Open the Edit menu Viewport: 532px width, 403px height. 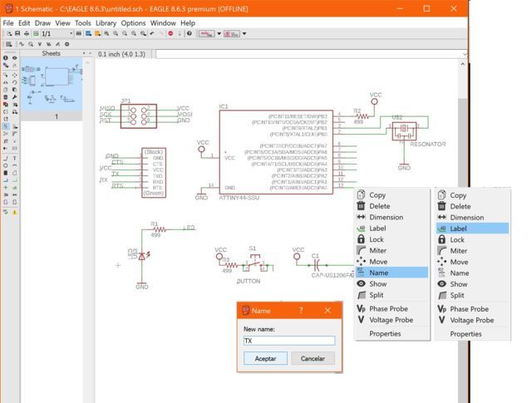pyautogui.click(x=24, y=23)
